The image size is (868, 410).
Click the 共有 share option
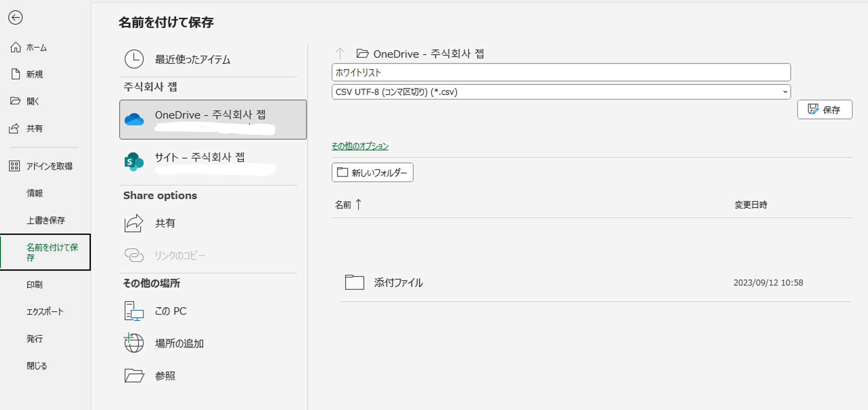click(165, 223)
